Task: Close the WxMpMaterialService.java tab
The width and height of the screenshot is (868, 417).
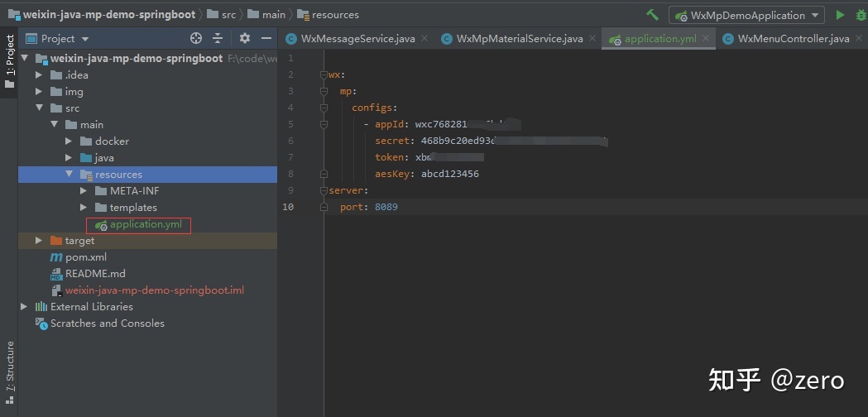Action: click(x=592, y=38)
